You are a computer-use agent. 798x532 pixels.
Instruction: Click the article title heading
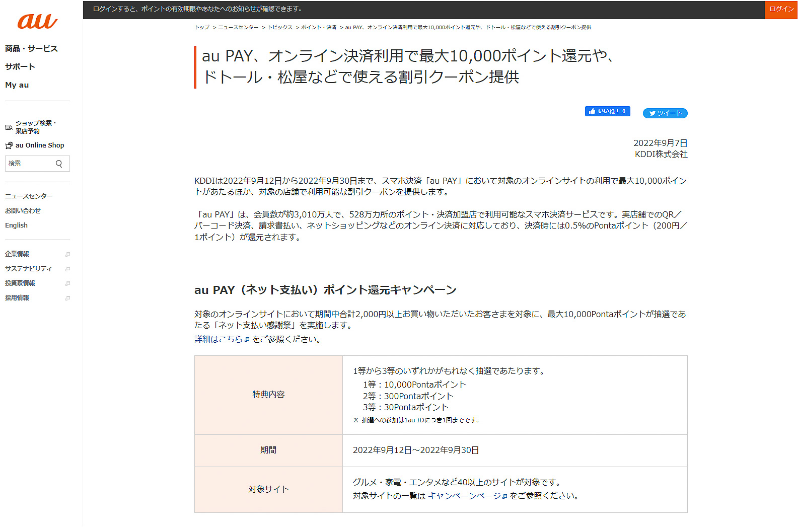click(408, 66)
